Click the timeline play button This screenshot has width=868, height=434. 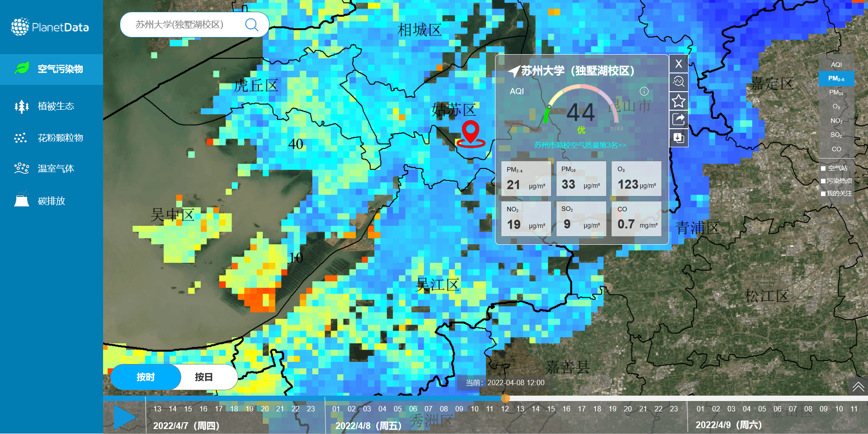click(124, 417)
